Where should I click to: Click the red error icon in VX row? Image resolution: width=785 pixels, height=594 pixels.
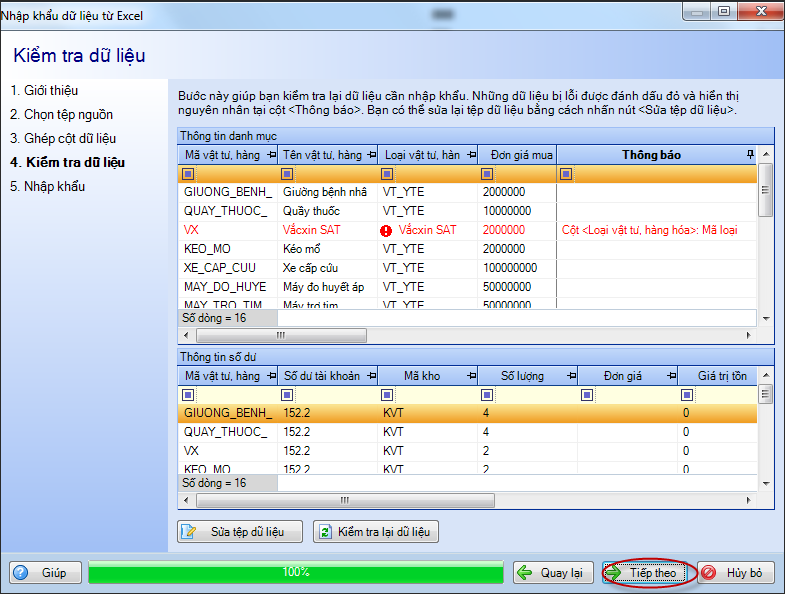pos(386,230)
